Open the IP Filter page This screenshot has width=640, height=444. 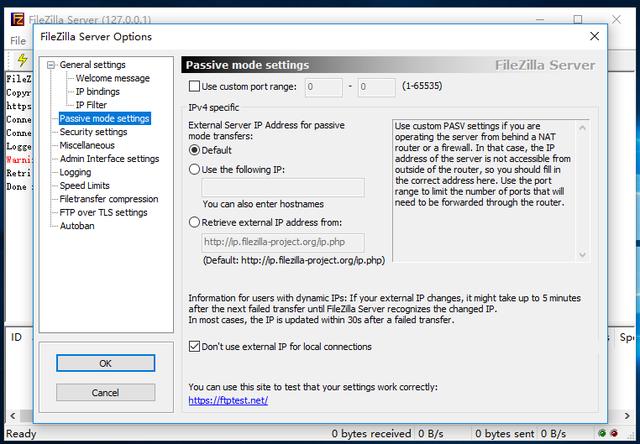91,105
